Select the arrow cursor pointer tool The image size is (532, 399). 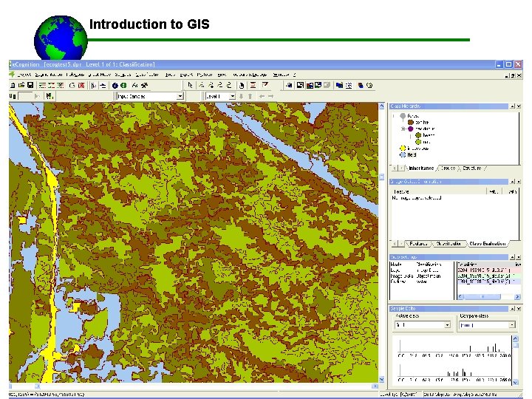190,85
